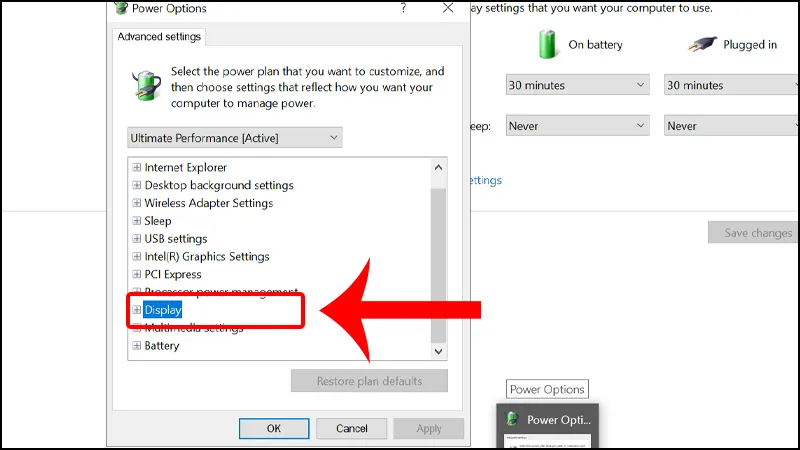Viewport: 800px width, 450px height.
Task: Click Power Options taskbar thumbnail icon
Action: 511,419
